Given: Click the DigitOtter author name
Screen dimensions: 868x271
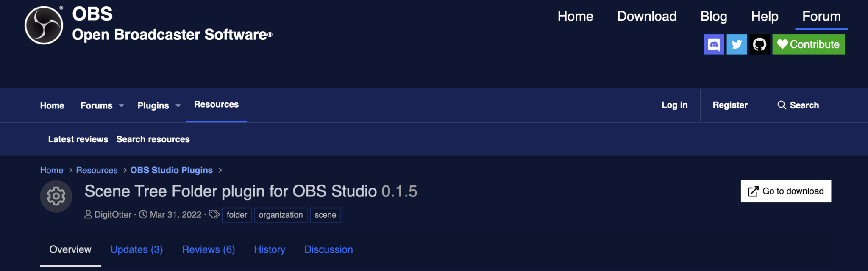Looking at the screenshot, I should click(x=113, y=215).
